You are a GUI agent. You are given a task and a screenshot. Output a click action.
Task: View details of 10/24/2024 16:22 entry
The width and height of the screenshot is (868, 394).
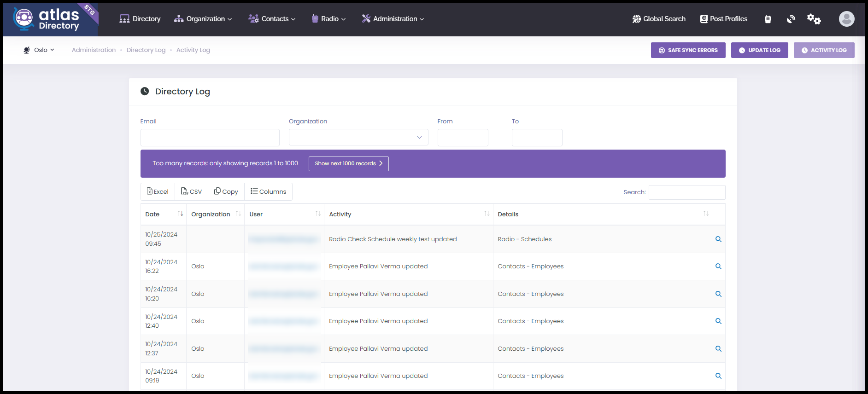[x=718, y=267]
